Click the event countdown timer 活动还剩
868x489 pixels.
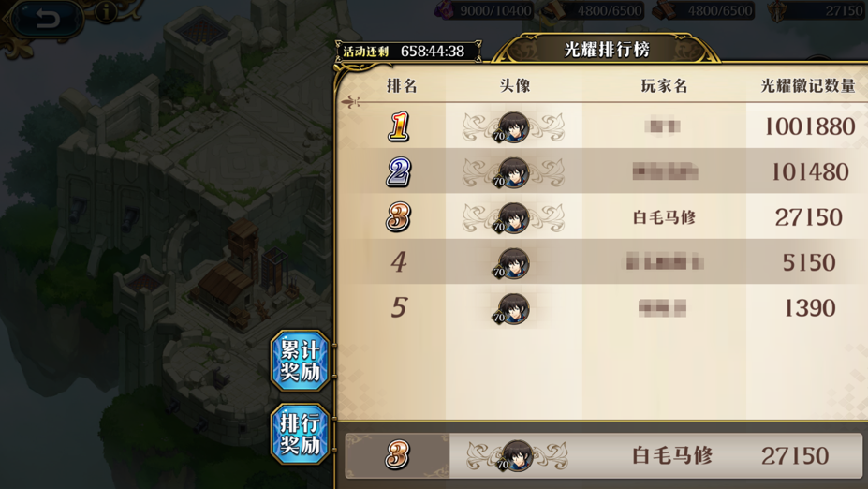click(x=408, y=52)
